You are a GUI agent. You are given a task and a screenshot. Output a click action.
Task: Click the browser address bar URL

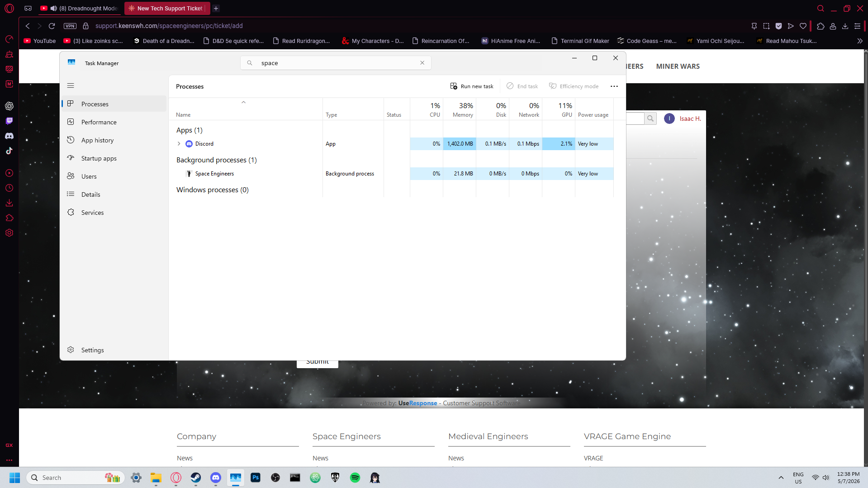click(169, 26)
